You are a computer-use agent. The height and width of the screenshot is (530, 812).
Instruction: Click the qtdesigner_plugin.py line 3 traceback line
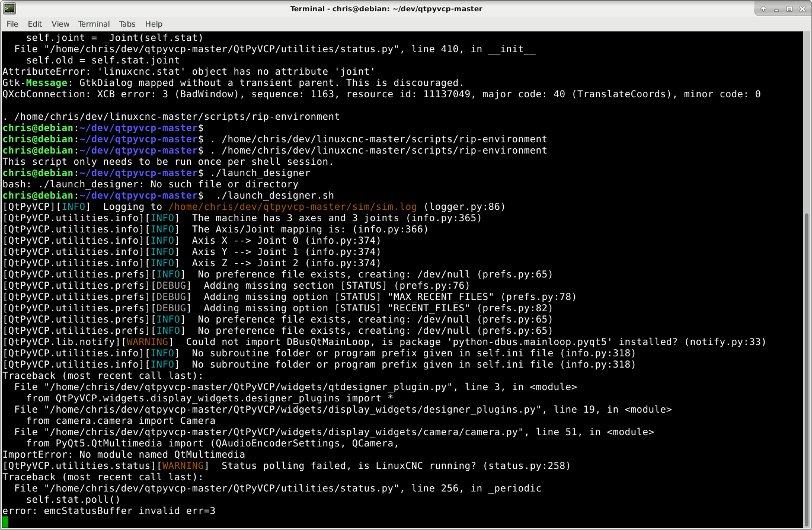coord(296,387)
